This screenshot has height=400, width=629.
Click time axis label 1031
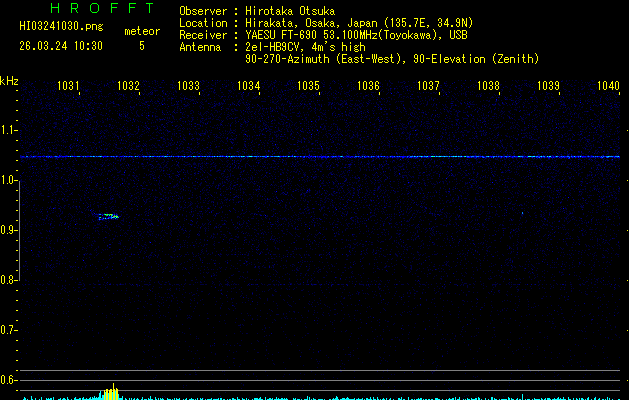(68, 85)
